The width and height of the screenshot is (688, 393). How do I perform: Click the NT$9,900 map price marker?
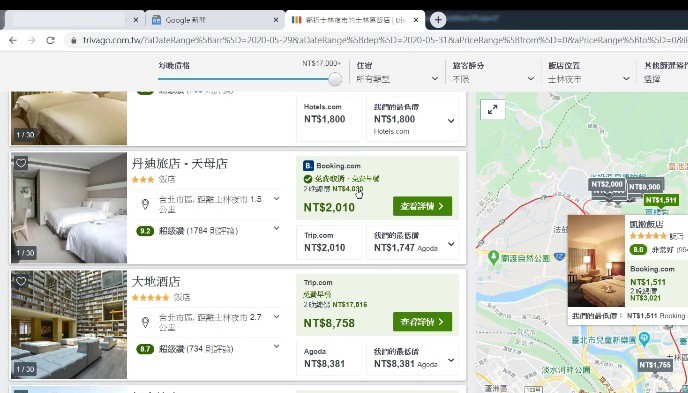pyautogui.click(x=645, y=187)
